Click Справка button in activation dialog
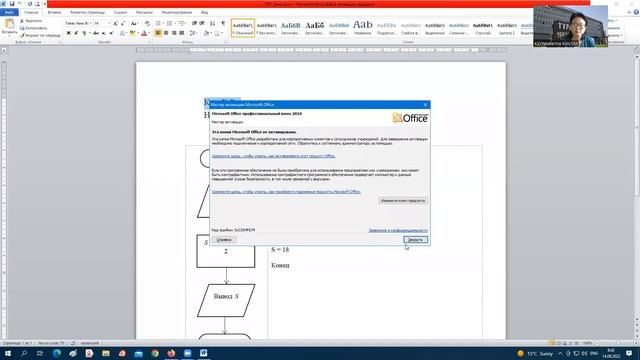This screenshot has height=360, width=640. point(224,240)
